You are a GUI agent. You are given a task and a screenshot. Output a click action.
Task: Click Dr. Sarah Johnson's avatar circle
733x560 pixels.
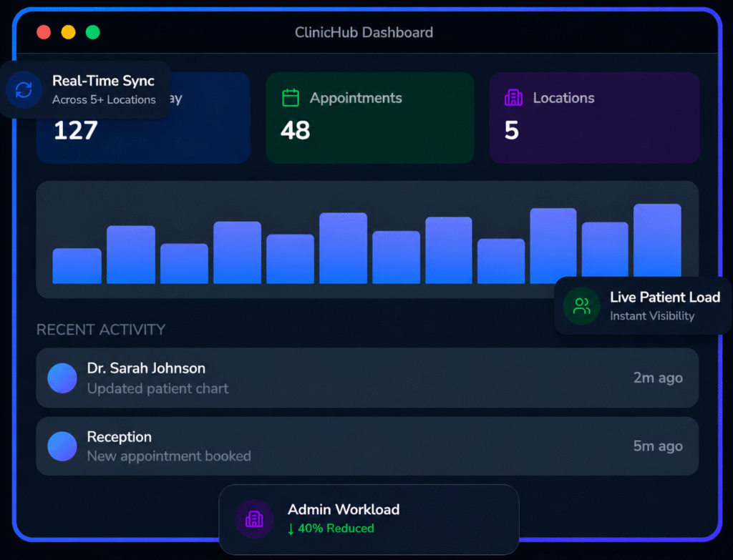[62, 378]
